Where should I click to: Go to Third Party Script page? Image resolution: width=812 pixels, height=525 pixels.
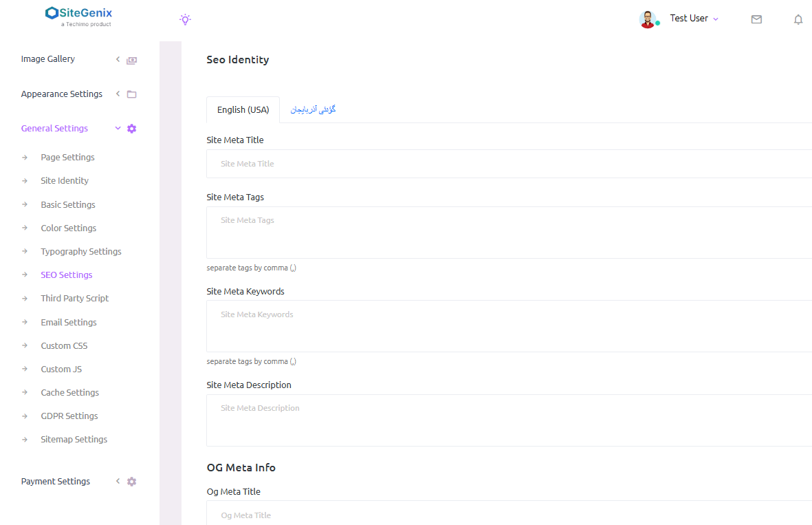(74, 299)
